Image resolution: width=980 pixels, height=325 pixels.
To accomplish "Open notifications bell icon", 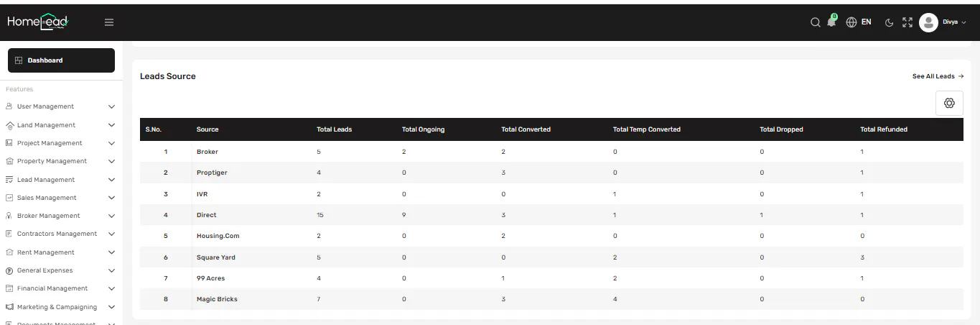I will click(x=831, y=22).
